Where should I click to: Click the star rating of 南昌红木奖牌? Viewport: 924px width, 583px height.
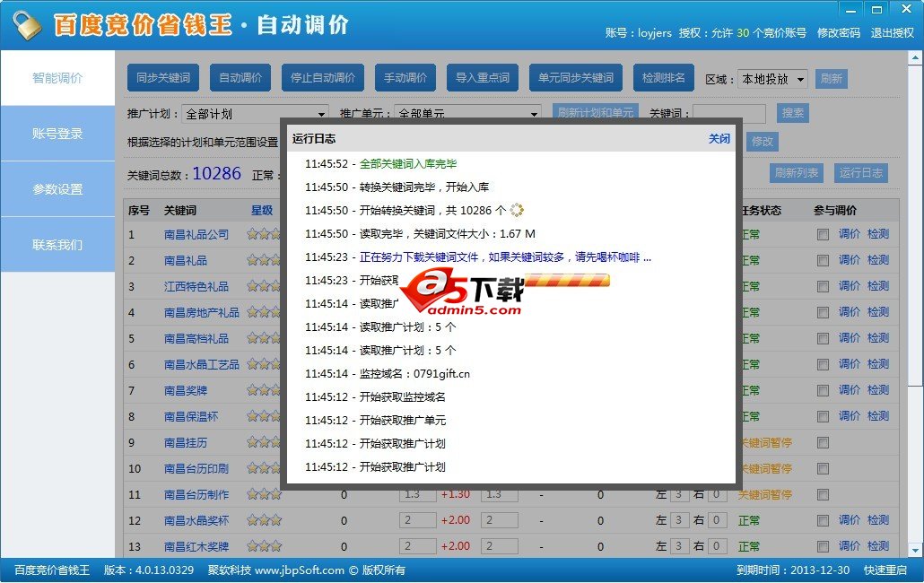(x=264, y=546)
